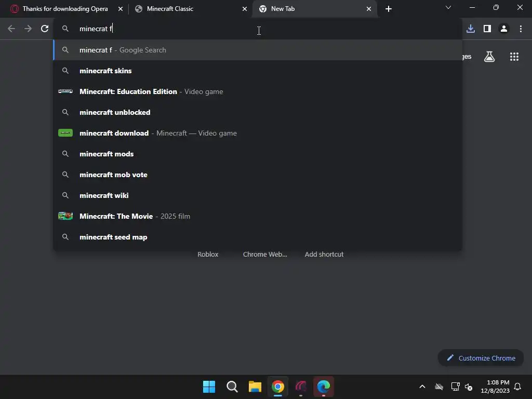Open Customize Chrome

tap(481, 358)
